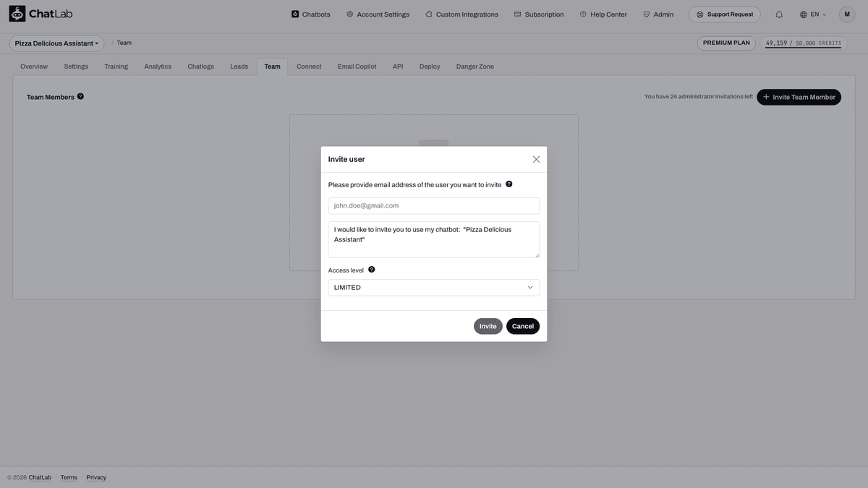
Task: Click the Team breadcrumb text
Action: coord(124,43)
